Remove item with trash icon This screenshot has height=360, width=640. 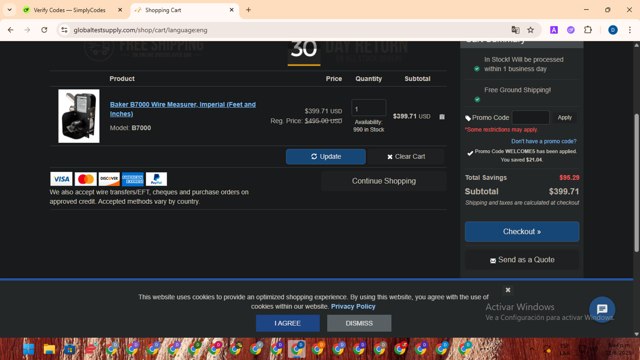(442, 117)
